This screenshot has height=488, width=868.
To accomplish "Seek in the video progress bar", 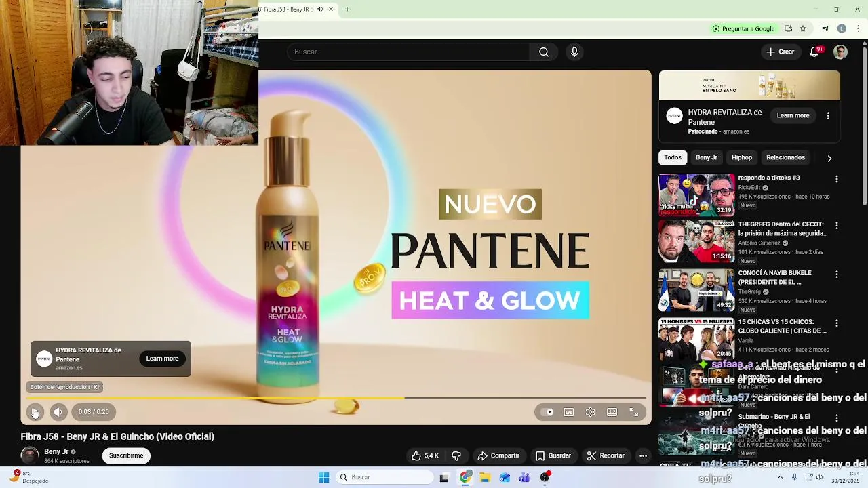I will click(336, 399).
